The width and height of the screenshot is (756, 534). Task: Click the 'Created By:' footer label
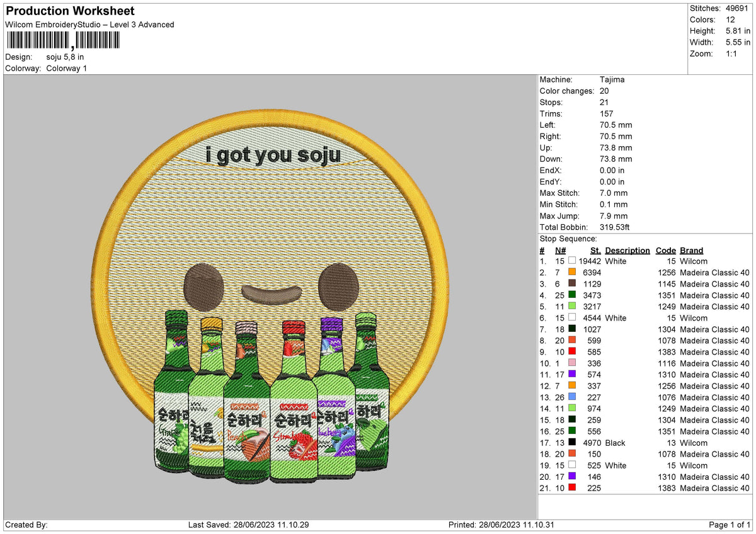(26, 525)
